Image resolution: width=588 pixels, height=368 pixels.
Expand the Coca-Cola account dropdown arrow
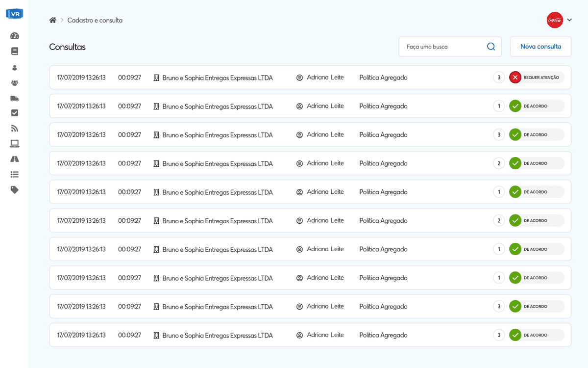(569, 20)
